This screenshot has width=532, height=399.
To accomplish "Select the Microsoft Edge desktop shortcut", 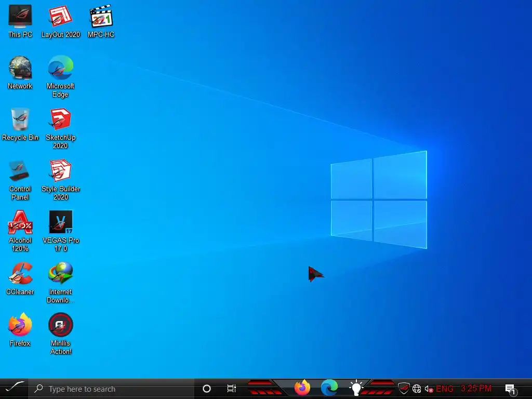I will coord(60,77).
